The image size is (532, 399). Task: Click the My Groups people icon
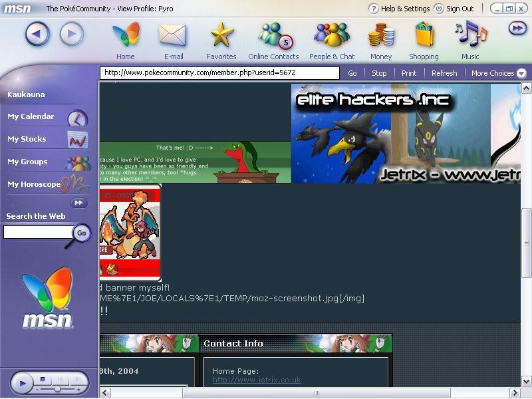(x=78, y=163)
